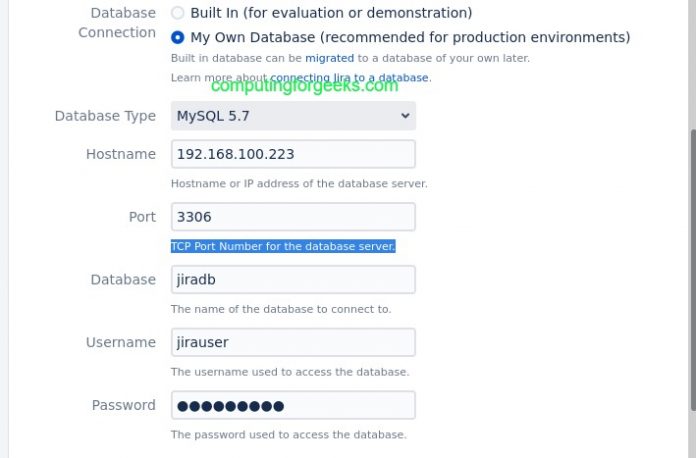Click the 'Hostname or IP address' help text
This screenshot has width=696, height=458.
(299, 184)
